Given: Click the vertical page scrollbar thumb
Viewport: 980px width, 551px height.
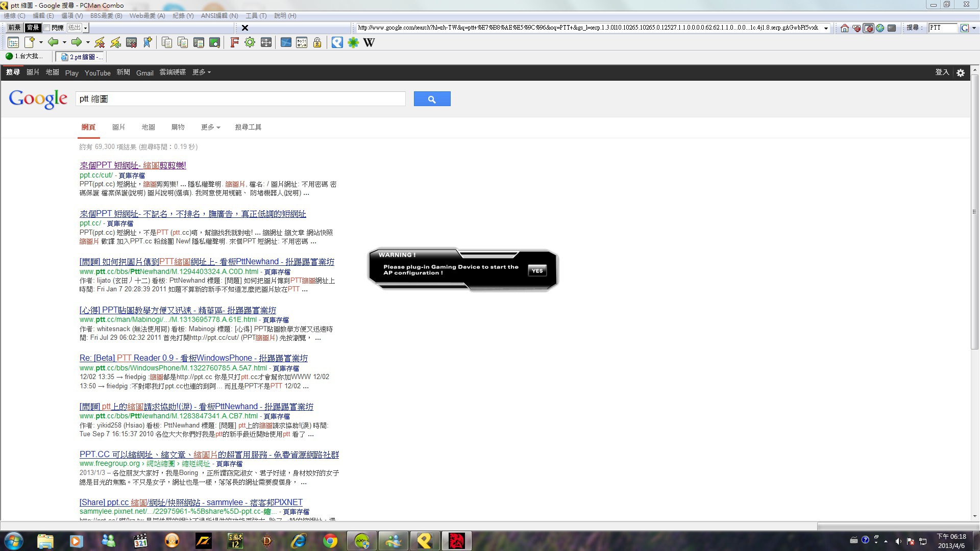Looking at the screenshot, I should [x=974, y=212].
